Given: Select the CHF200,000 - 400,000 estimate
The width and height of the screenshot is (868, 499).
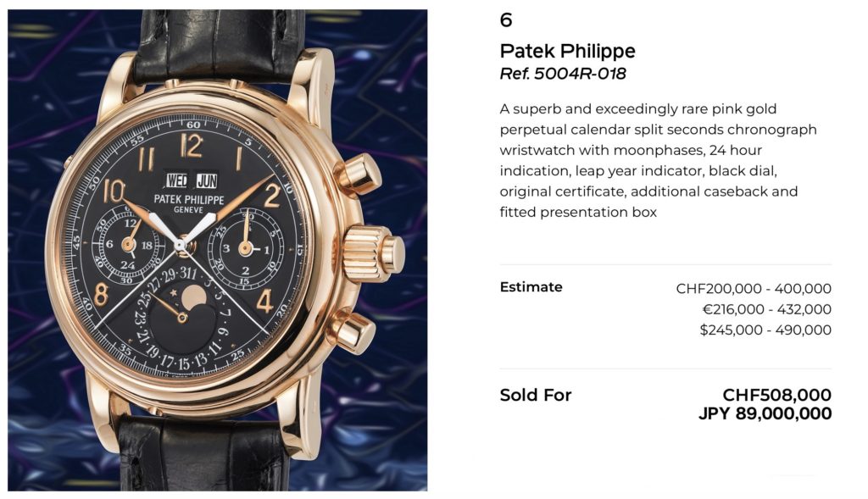Looking at the screenshot, I should tap(754, 289).
